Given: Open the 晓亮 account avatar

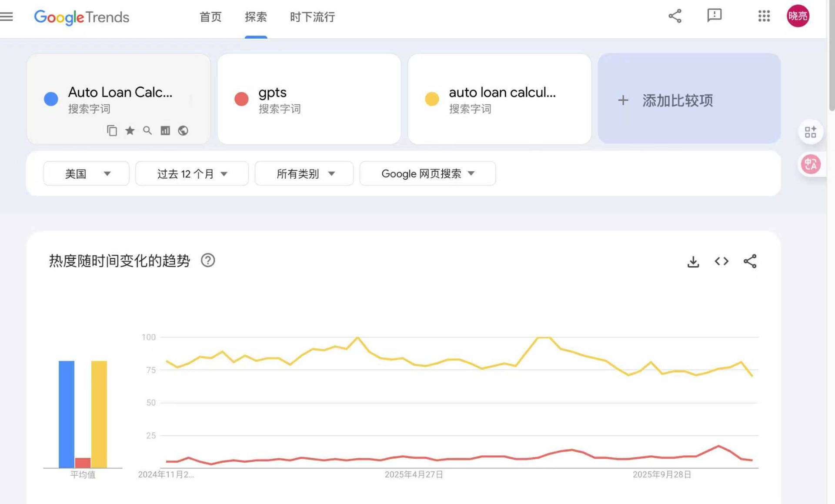Looking at the screenshot, I should (798, 16).
